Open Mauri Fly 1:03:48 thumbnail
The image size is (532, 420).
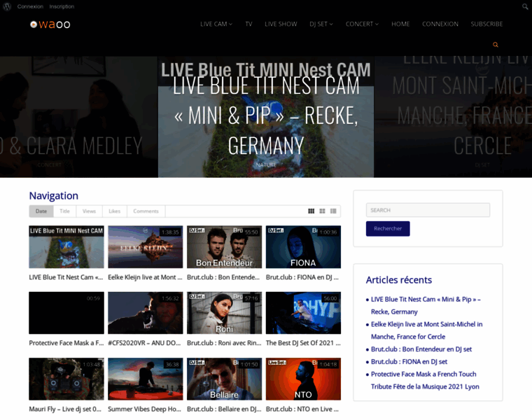(x=66, y=379)
